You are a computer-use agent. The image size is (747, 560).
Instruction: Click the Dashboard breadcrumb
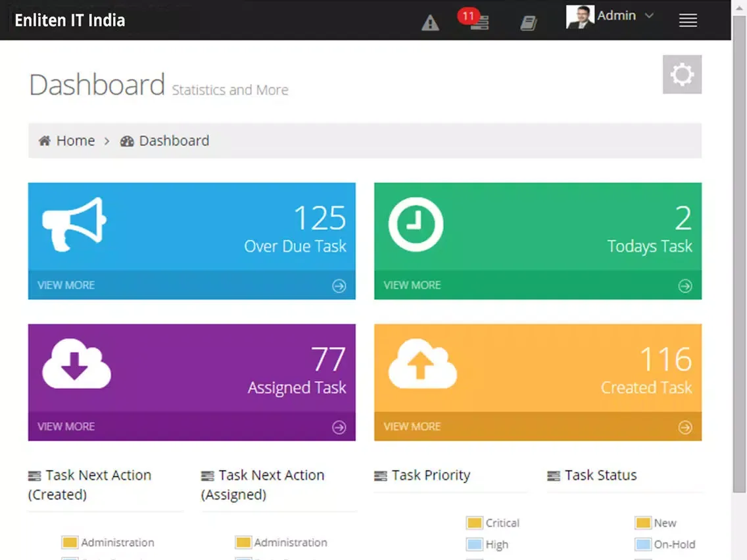coord(174,141)
